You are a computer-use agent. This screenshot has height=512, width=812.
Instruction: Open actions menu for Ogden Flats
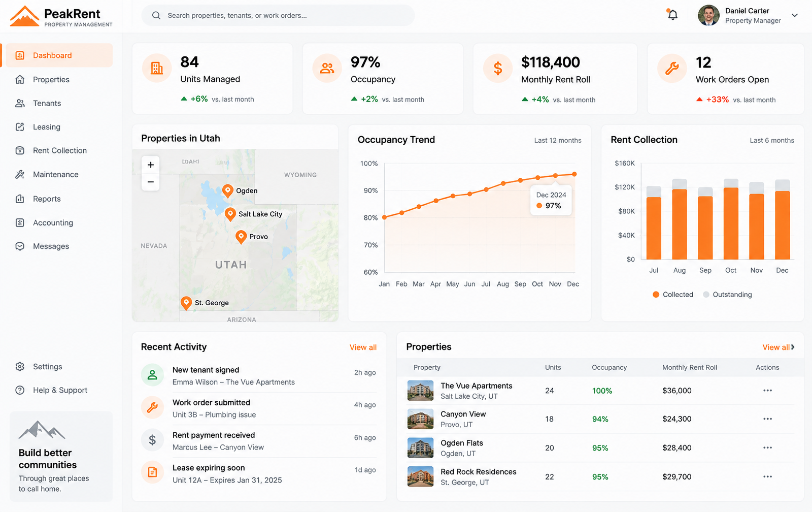767,448
